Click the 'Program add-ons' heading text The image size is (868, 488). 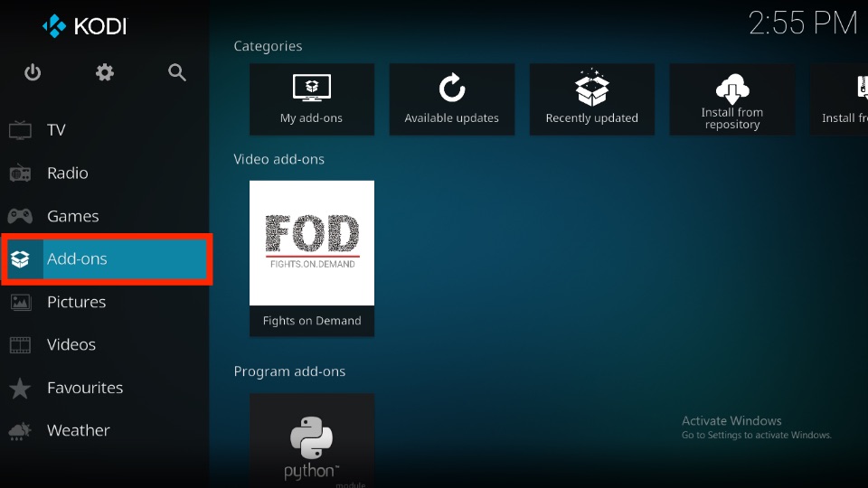coord(289,371)
